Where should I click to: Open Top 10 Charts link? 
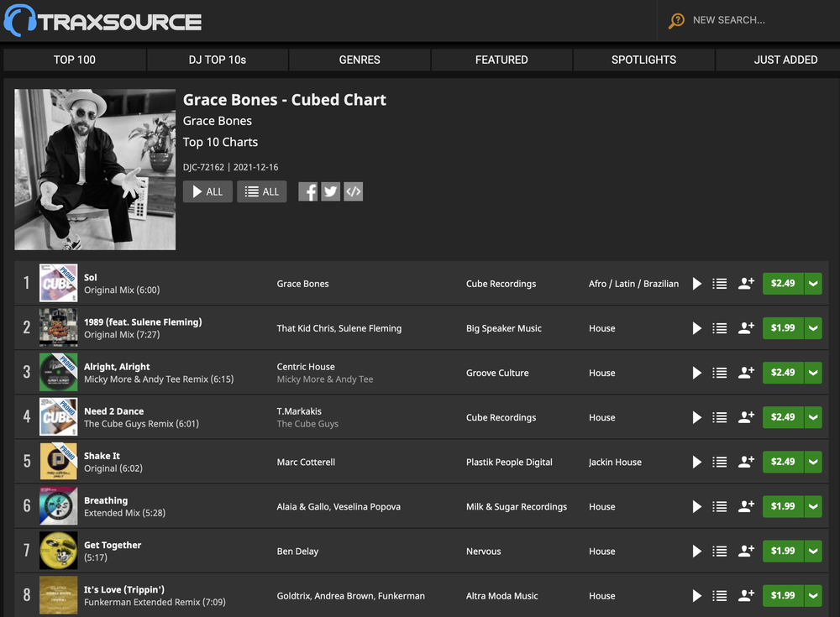220,143
